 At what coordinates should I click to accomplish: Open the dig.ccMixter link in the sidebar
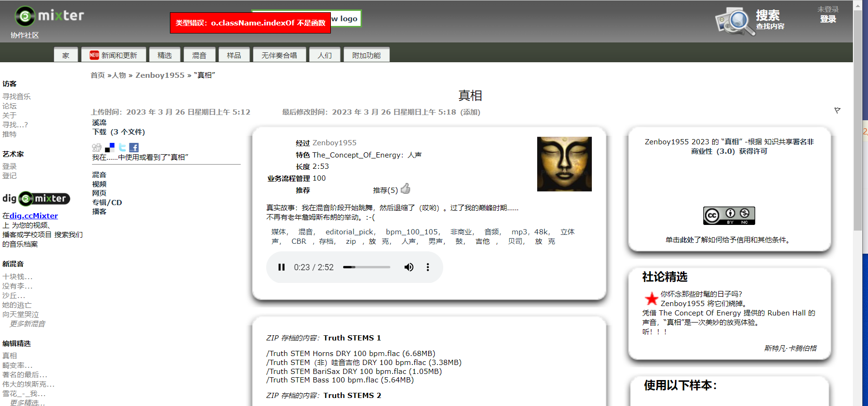tap(34, 215)
